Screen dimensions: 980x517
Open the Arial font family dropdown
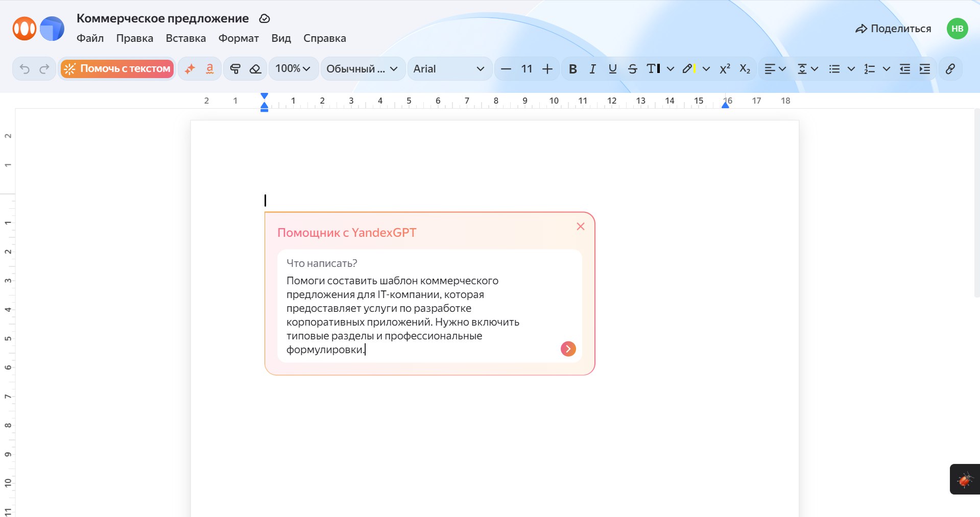point(449,68)
